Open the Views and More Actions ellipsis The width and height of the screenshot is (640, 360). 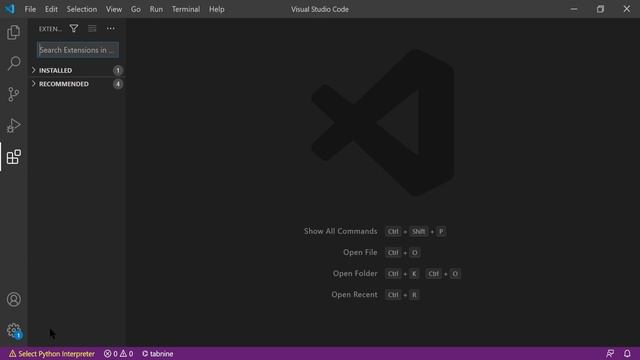coord(111,29)
